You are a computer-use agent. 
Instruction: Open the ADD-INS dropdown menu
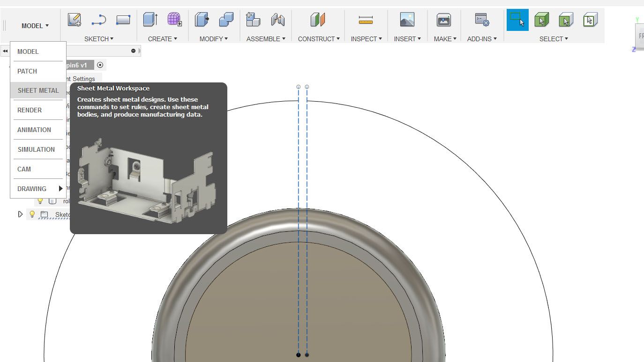pos(482,39)
